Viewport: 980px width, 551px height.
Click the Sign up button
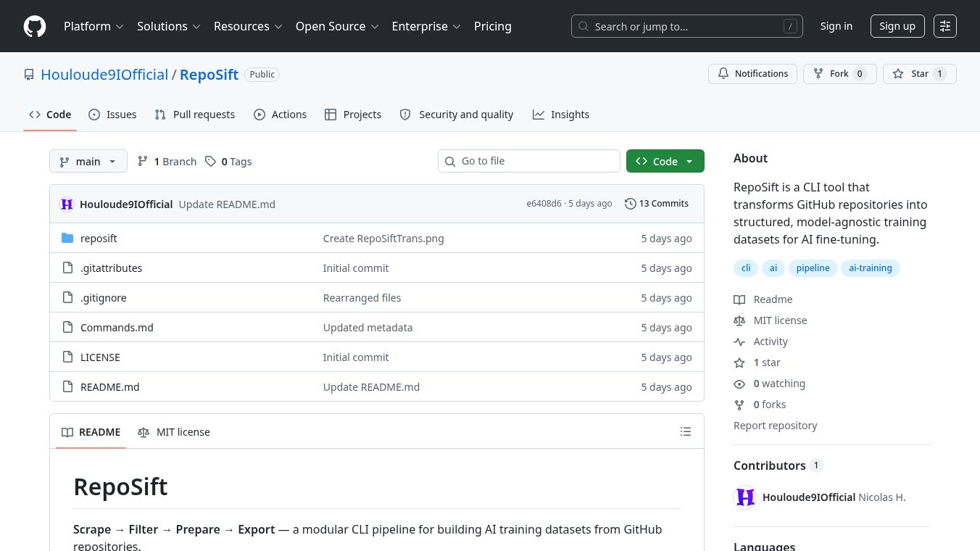tap(897, 26)
